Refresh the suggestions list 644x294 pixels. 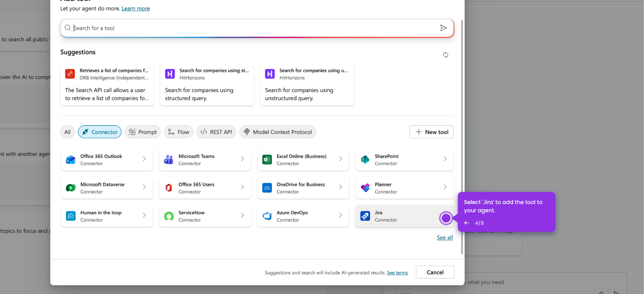(446, 55)
